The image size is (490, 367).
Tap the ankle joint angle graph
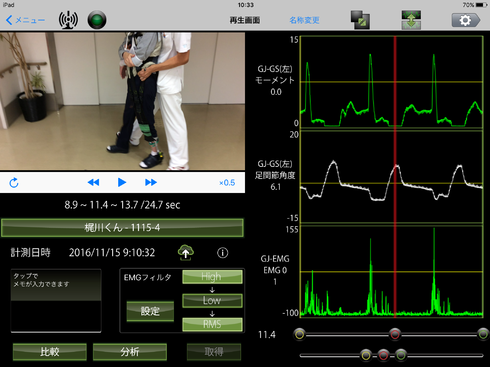(391, 177)
